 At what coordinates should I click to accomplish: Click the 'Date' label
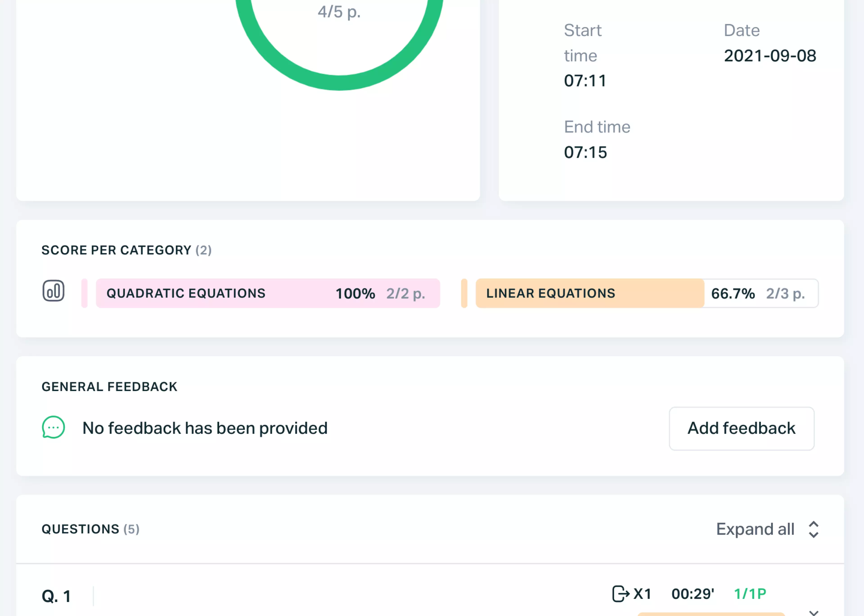click(742, 30)
